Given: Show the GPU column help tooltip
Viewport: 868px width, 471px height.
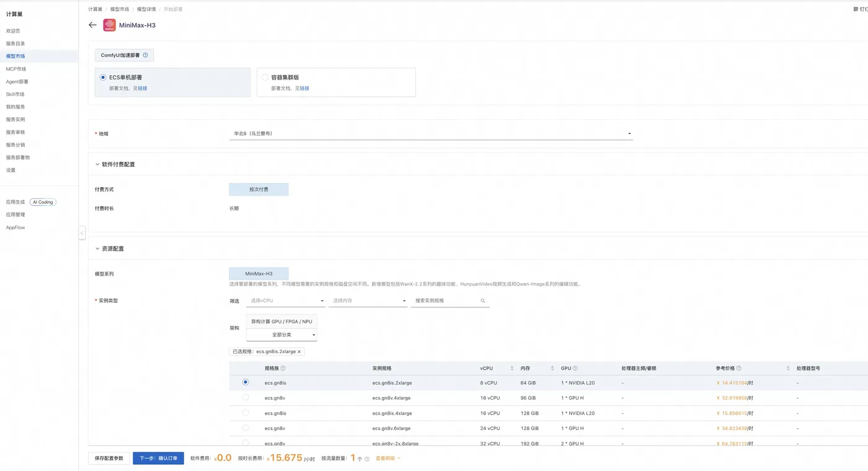Looking at the screenshot, I should click(x=575, y=369).
